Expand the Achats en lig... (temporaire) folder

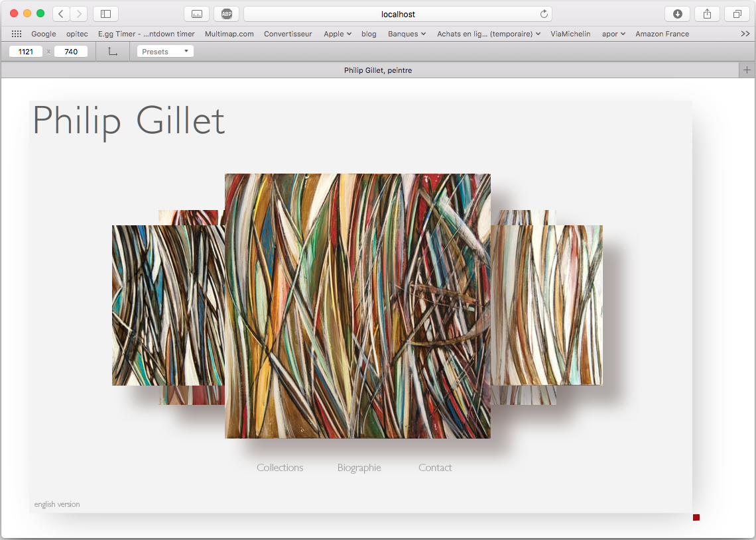tap(489, 34)
